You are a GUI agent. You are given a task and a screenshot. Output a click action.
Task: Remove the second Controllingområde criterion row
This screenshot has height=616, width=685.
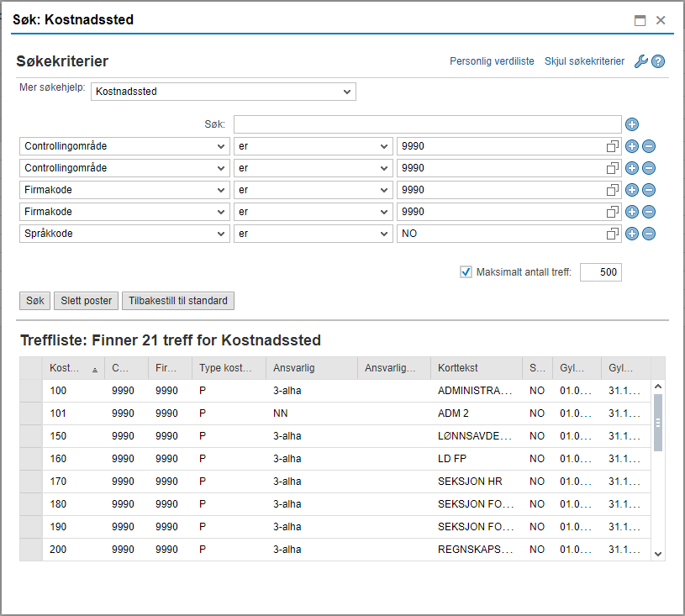[649, 168]
